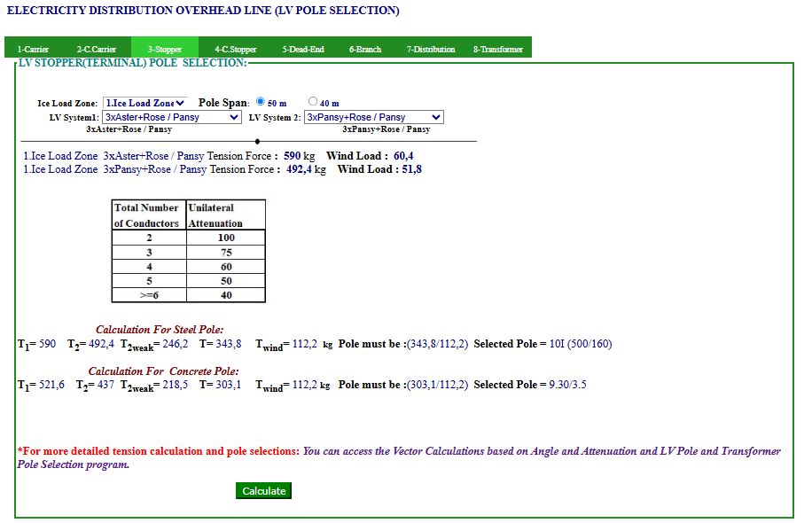Click the Wind Load 51,8 value
Screen dimensions: 812x523
pyautogui.click(x=411, y=169)
